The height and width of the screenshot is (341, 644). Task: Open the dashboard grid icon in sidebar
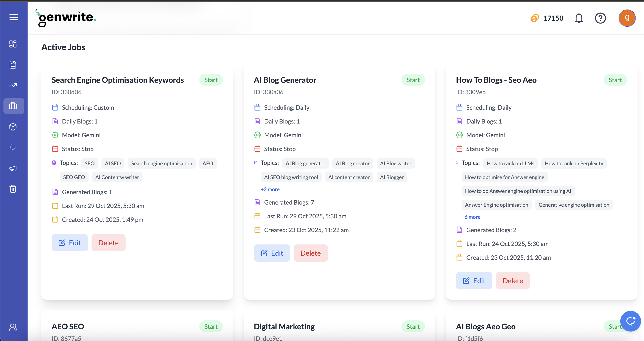click(13, 44)
